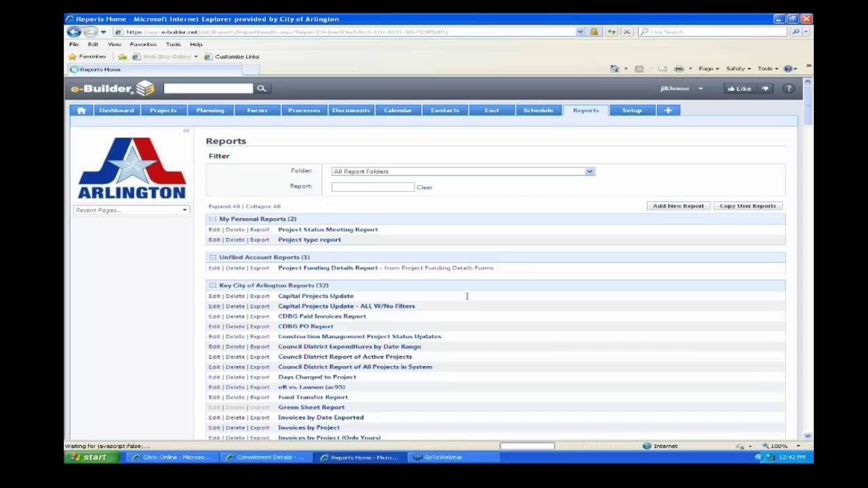Click in the Report filter text field
This screenshot has height=488, width=868.
coord(372,187)
